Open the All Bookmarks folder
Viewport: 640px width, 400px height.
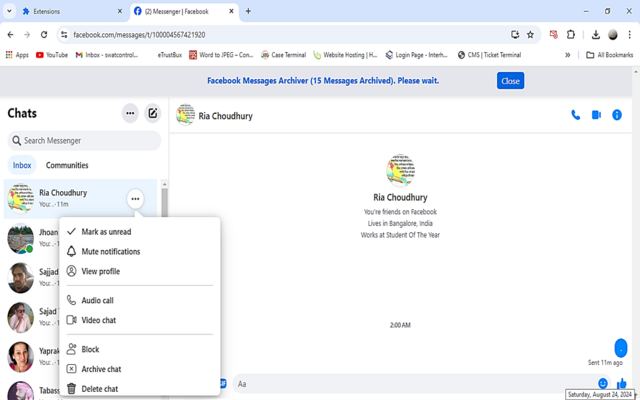(609, 55)
